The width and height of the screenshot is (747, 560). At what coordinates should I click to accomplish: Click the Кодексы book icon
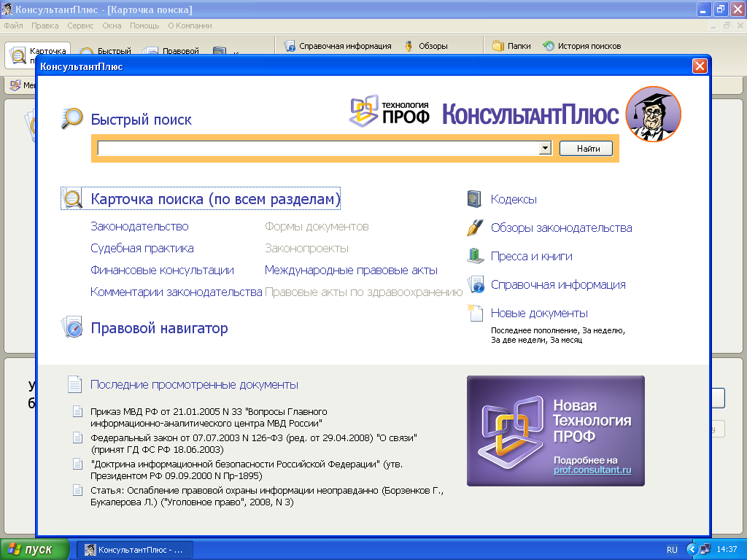[474, 199]
